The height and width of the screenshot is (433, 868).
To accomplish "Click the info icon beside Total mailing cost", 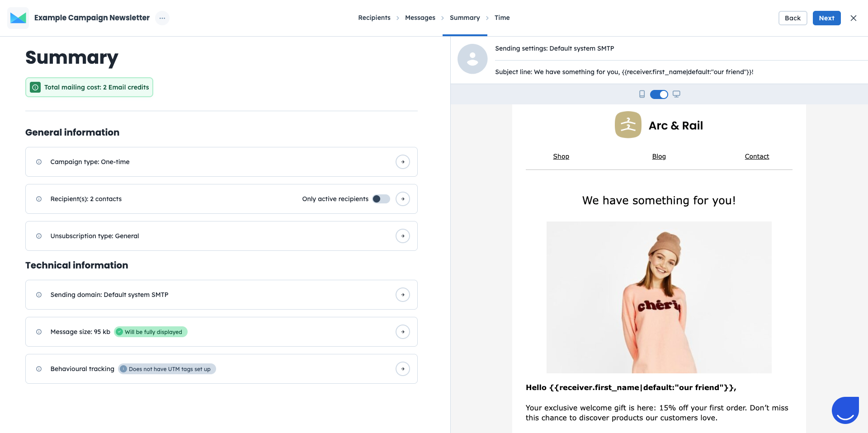I will 35,87.
